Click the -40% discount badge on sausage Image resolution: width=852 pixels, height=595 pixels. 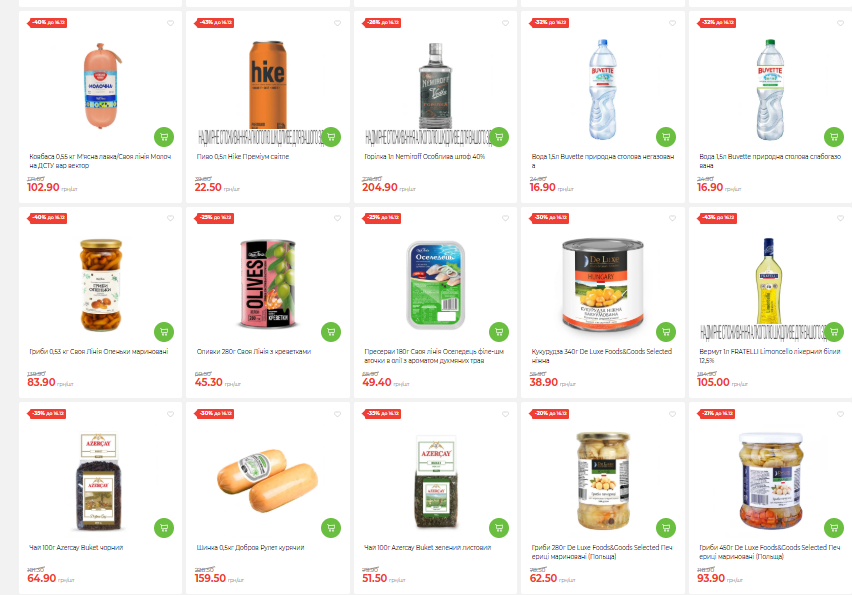(47, 23)
